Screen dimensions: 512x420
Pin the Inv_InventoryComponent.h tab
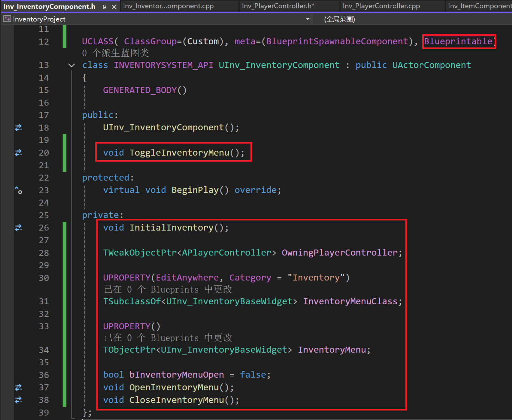[x=104, y=7]
